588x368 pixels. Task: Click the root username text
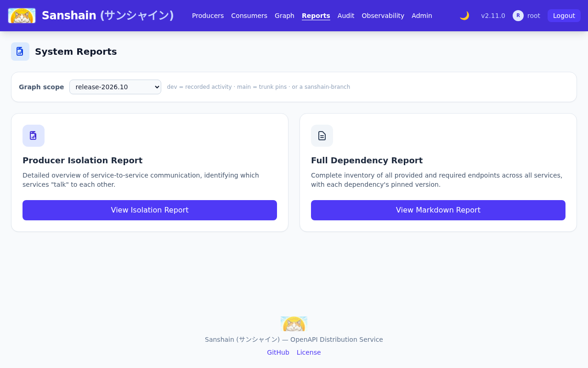pyautogui.click(x=534, y=16)
